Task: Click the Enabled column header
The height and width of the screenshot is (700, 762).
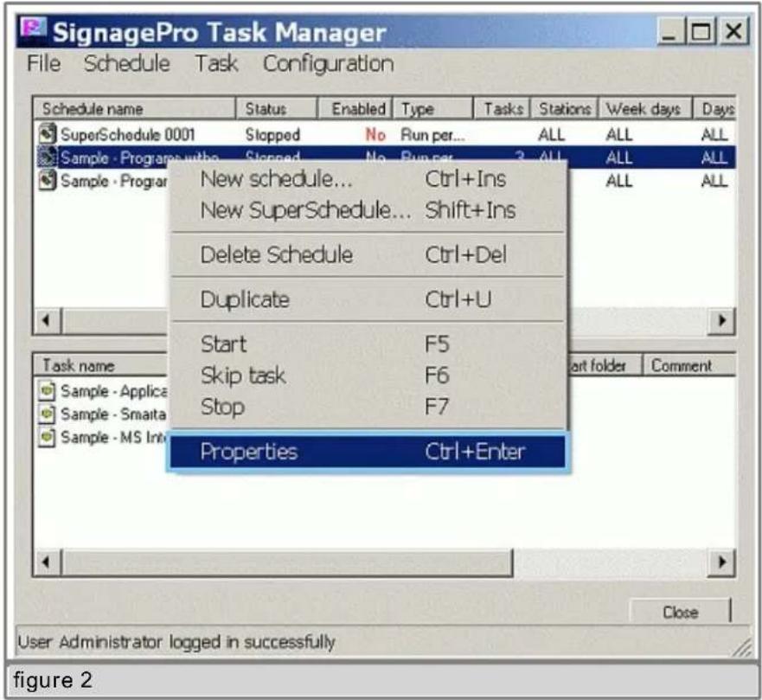Action: 355,108
